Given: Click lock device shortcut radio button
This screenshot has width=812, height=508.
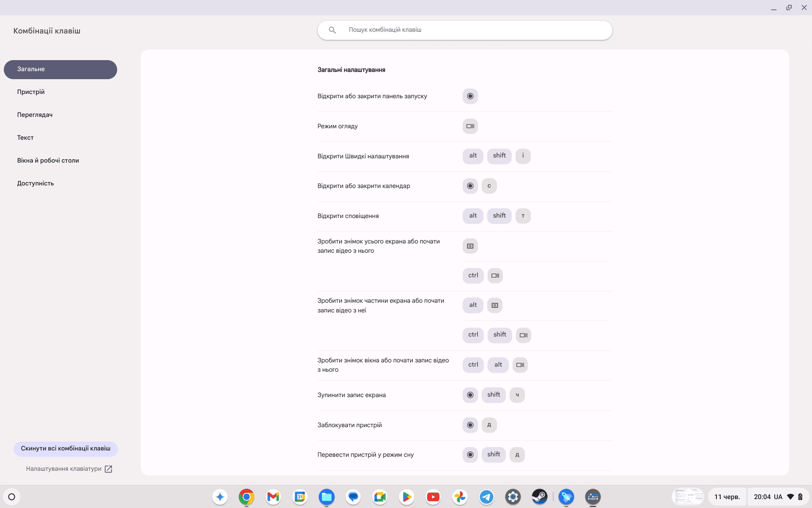Looking at the screenshot, I should [469, 425].
